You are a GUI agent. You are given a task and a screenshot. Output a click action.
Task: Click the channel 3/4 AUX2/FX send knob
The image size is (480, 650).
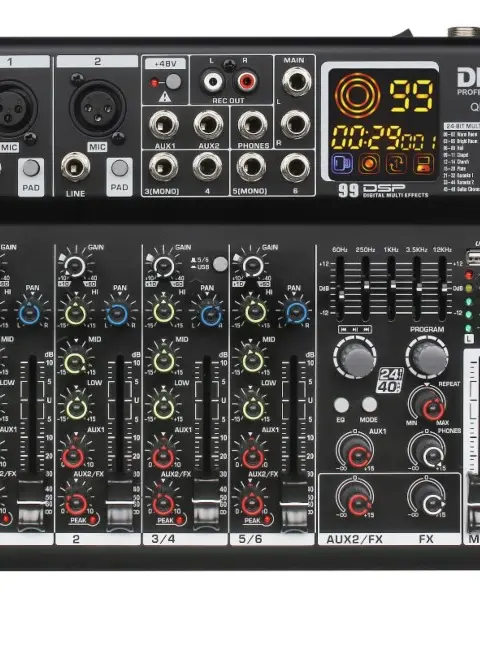pos(163,502)
